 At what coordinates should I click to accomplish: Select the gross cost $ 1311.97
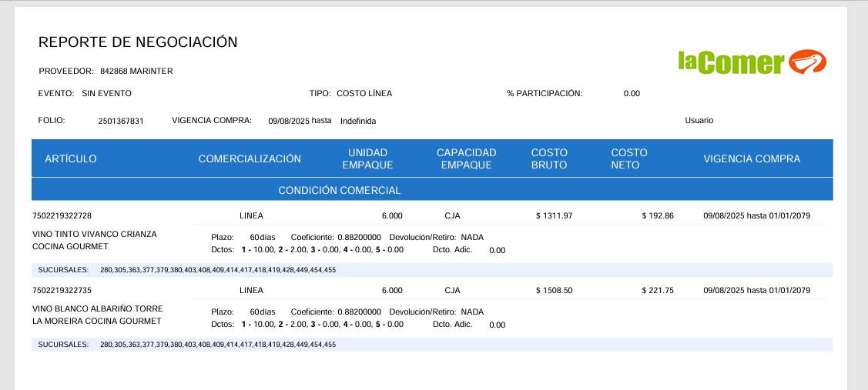(x=554, y=216)
